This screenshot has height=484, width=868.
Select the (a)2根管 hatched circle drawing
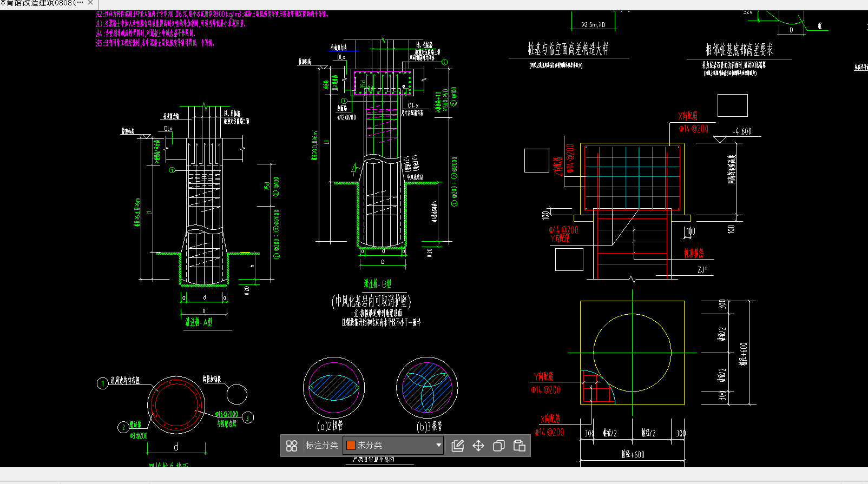(x=333, y=387)
